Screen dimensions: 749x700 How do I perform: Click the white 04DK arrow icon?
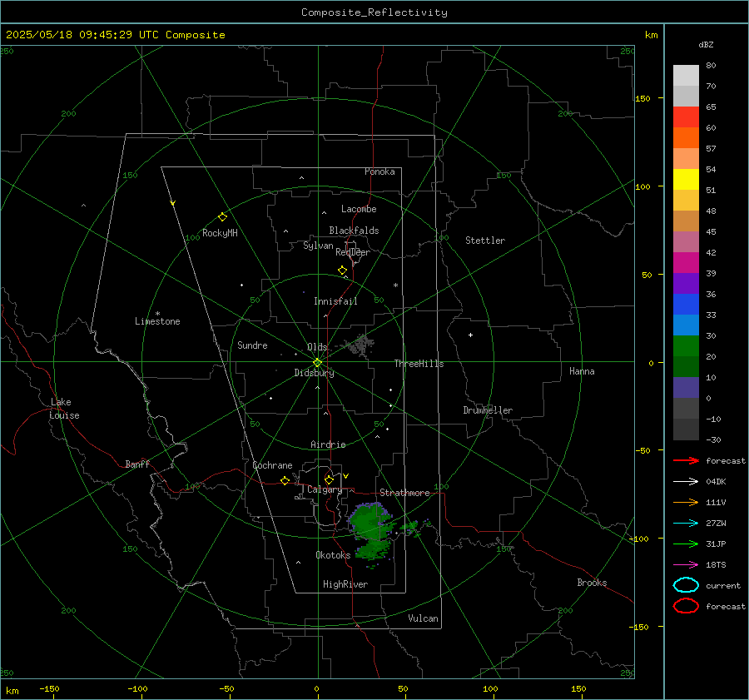click(686, 481)
